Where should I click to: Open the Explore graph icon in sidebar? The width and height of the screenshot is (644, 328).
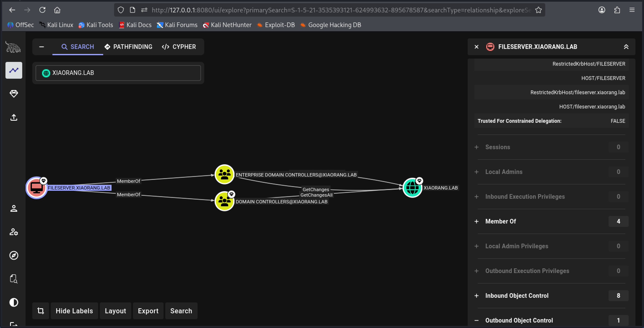(x=14, y=70)
